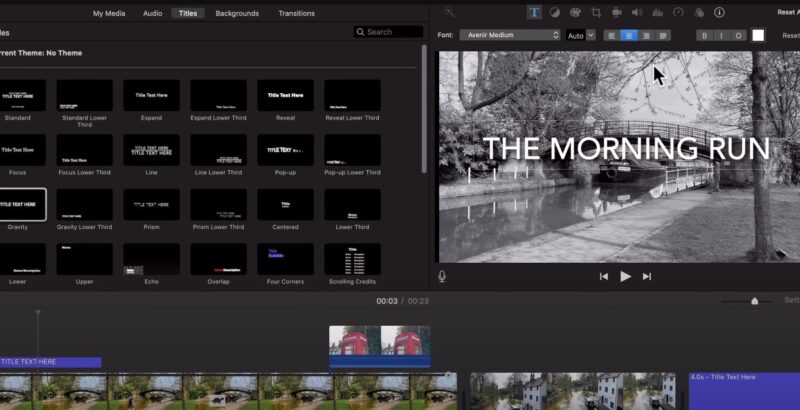Open the Stabilization camera tool
The image size is (800, 410).
pyautogui.click(x=616, y=13)
